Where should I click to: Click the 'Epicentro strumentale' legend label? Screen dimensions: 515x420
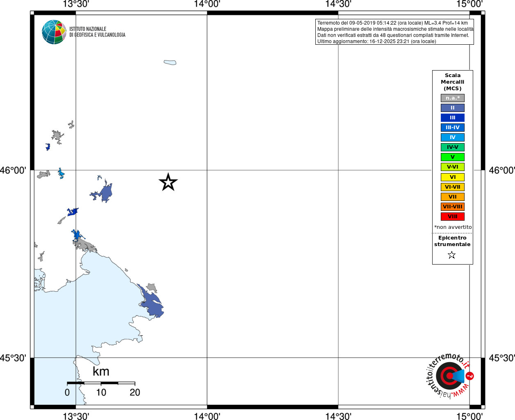pyautogui.click(x=452, y=241)
